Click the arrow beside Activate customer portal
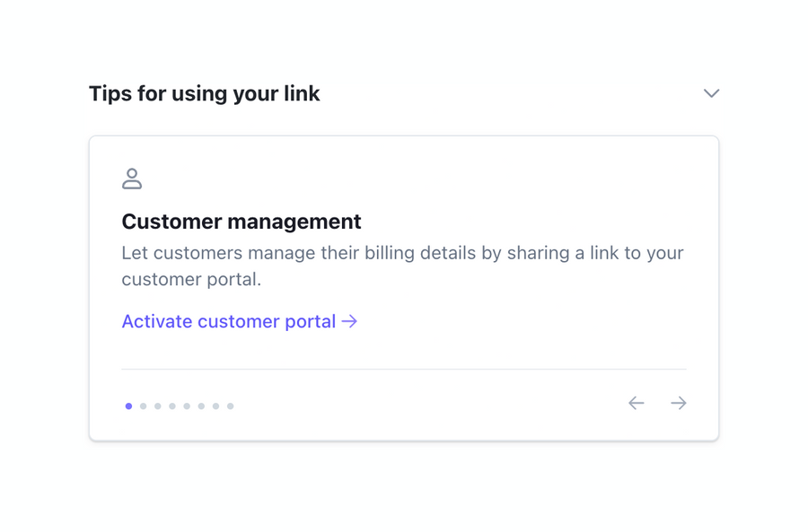The image size is (808, 532). point(351,321)
